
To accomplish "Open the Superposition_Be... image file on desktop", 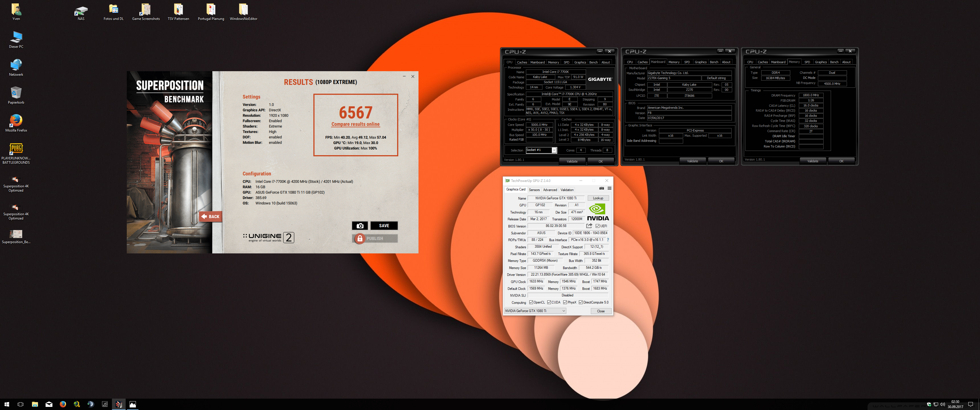I will coord(16,236).
